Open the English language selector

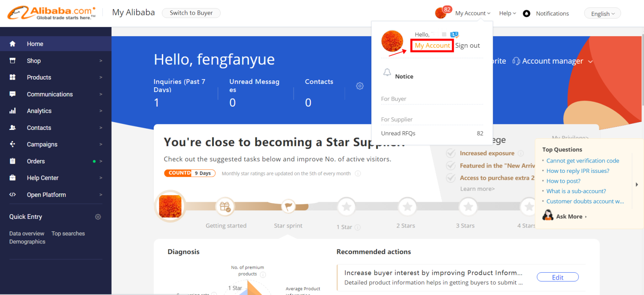[602, 13]
